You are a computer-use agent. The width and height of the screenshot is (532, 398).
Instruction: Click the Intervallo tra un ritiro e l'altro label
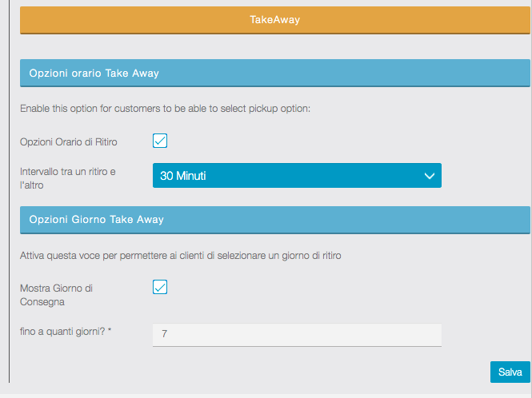click(67, 177)
